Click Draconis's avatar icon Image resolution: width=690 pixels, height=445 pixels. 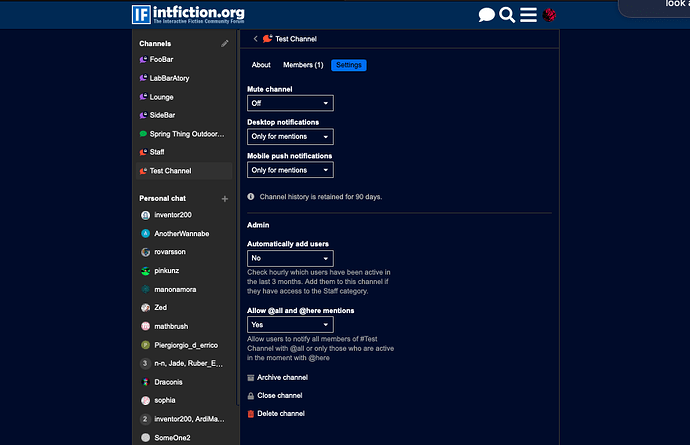point(145,382)
